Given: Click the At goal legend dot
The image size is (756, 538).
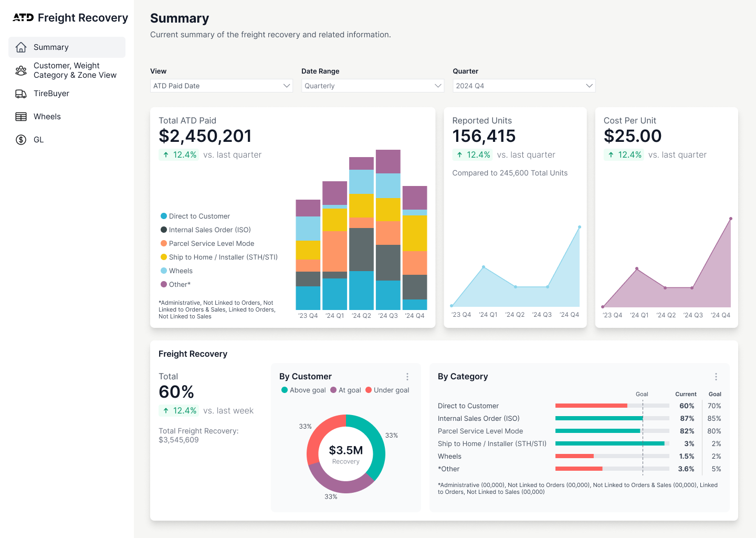Looking at the screenshot, I should 333,390.
